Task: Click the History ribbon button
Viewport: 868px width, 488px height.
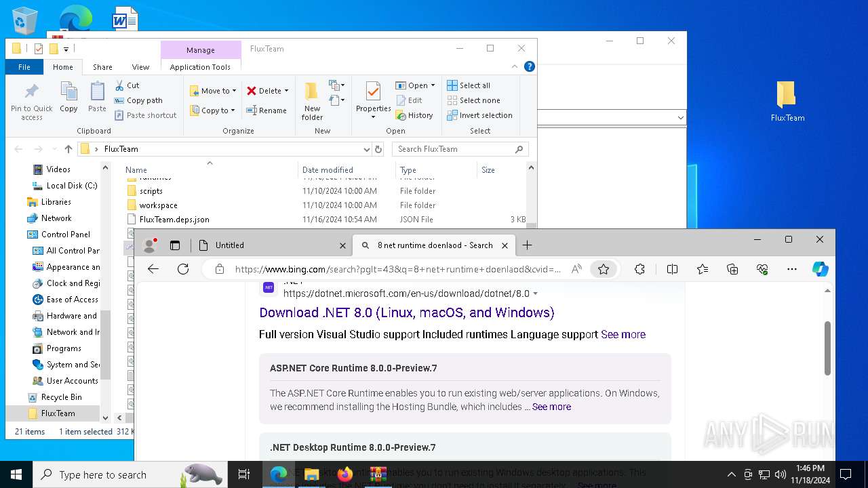Action: [414, 115]
